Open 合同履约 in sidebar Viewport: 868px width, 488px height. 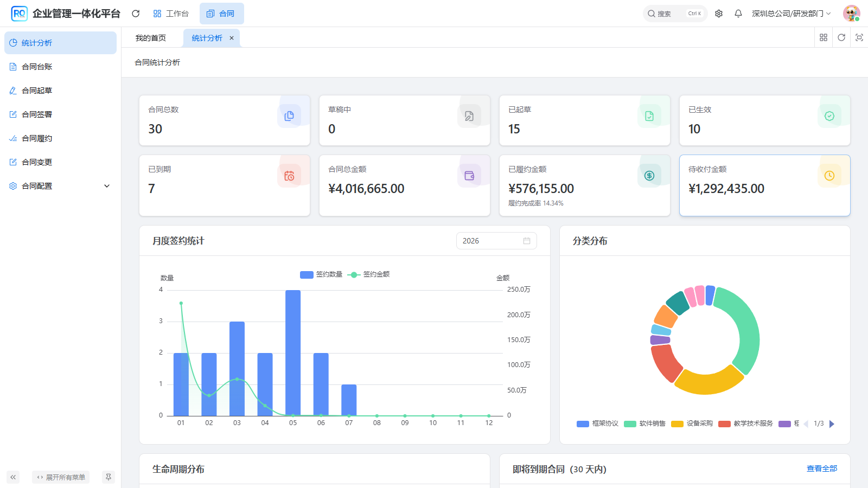click(x=60, y=138)
